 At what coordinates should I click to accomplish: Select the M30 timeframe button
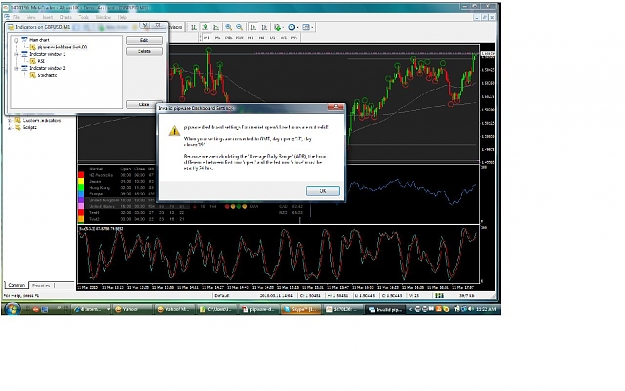click(x=240, y=38)
